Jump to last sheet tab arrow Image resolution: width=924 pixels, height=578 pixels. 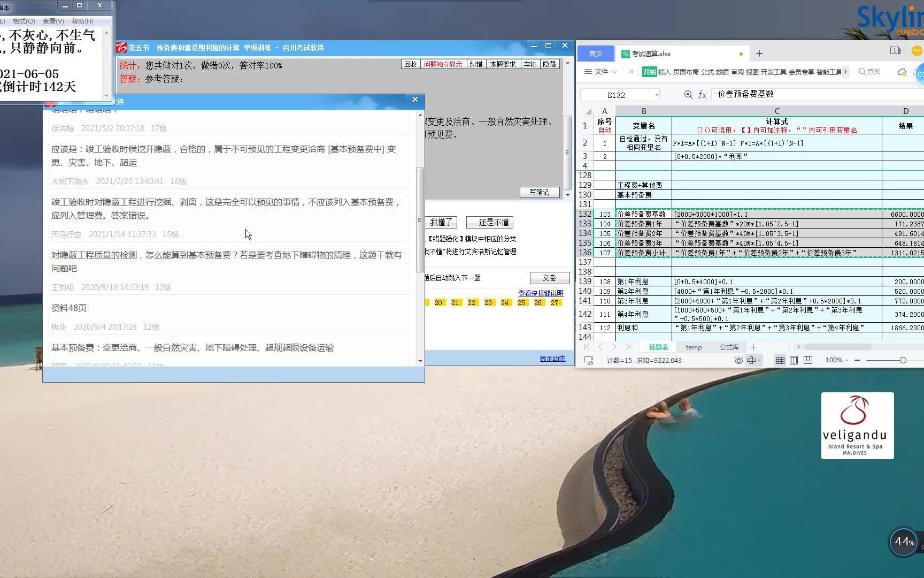[x=628, y=347]
